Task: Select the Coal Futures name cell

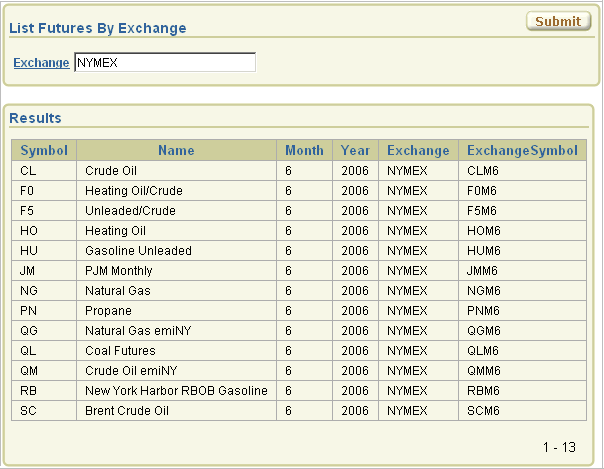Action: [176, 351]
